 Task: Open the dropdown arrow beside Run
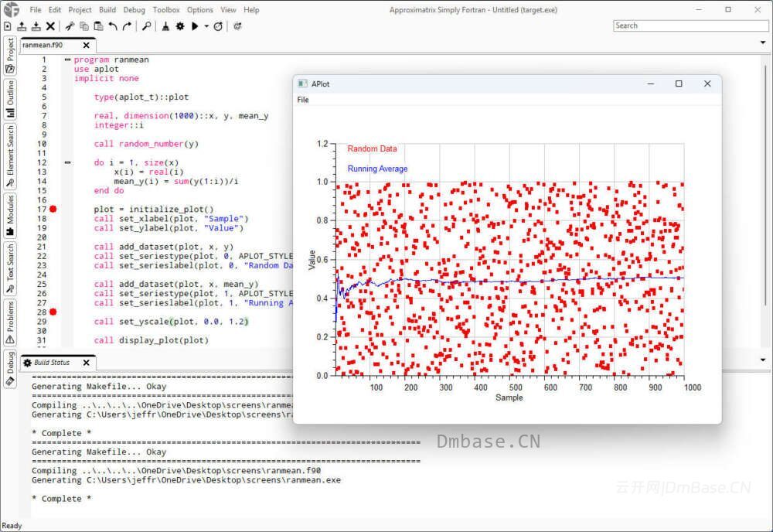(x=206, y=26)
